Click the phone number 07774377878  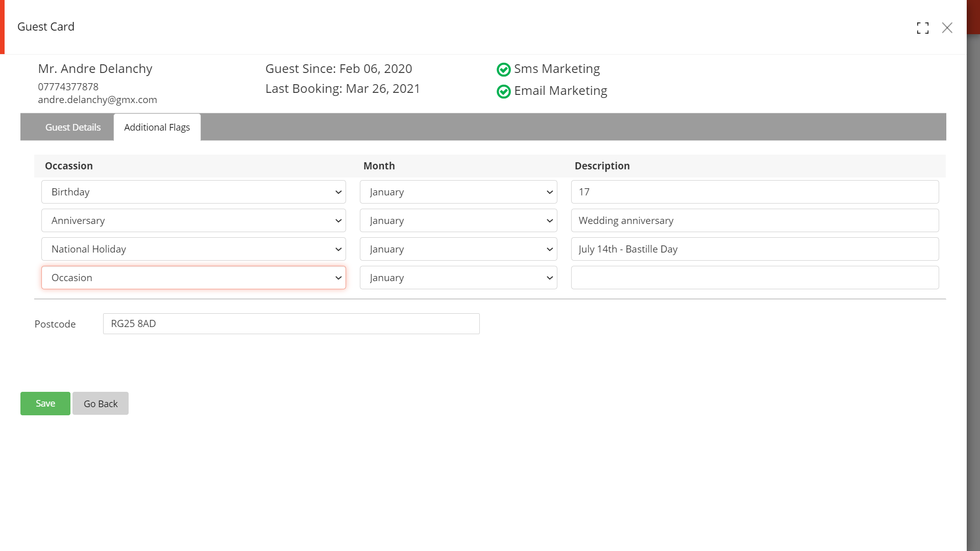pyautogui.click(x=68, y=87)
